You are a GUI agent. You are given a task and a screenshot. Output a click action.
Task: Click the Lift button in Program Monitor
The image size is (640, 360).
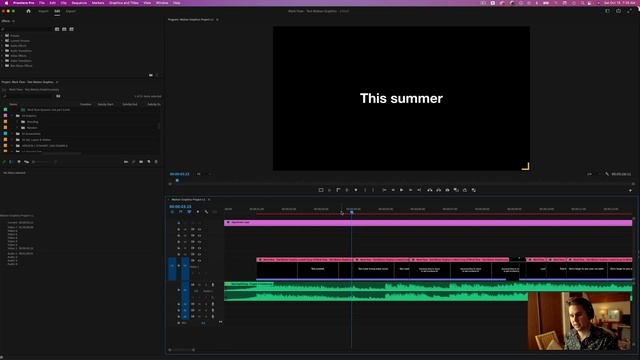[x=430, y=190]
